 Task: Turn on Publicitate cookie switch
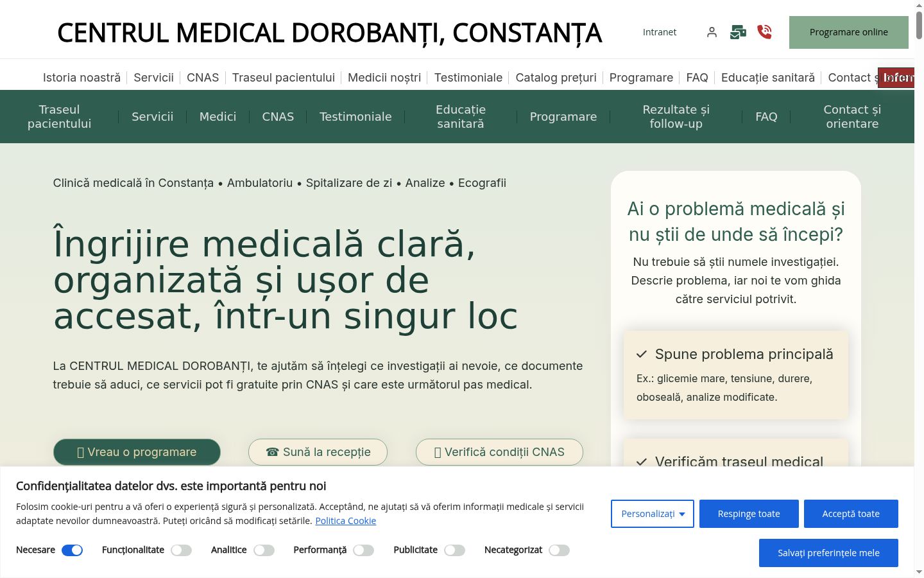coord(455,550)
